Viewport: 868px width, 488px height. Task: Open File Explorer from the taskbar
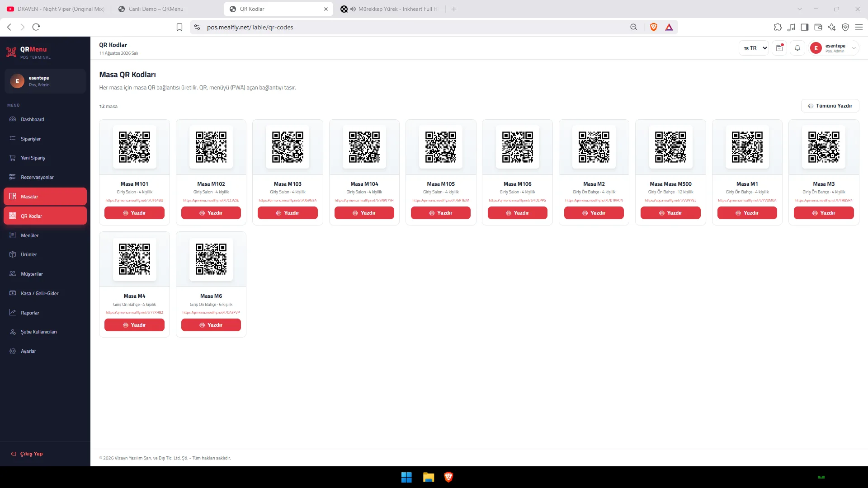coord(429,477)
